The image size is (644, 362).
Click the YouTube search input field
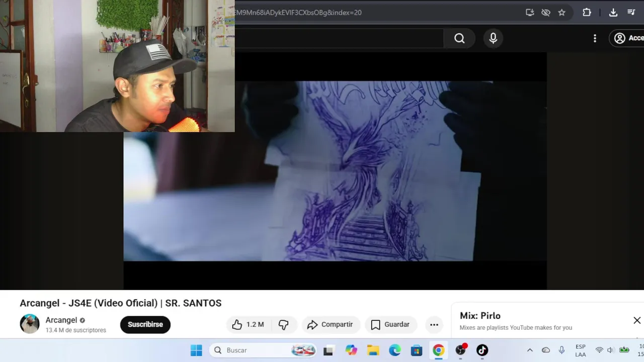340,38
